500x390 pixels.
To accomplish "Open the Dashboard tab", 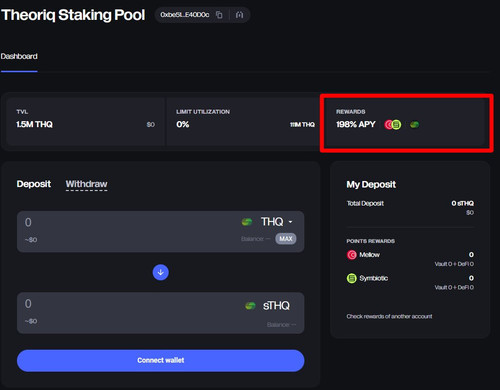I will pos(19,56).
